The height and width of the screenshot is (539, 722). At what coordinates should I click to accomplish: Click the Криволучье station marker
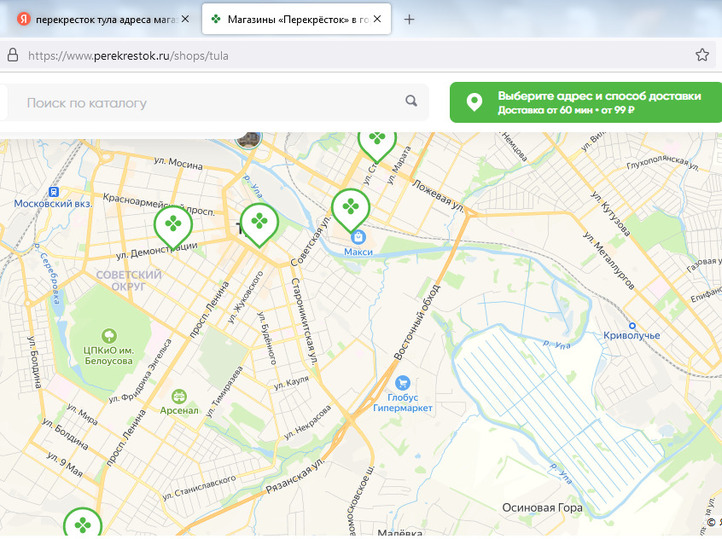pyautogui.click(x=633, y=325)
